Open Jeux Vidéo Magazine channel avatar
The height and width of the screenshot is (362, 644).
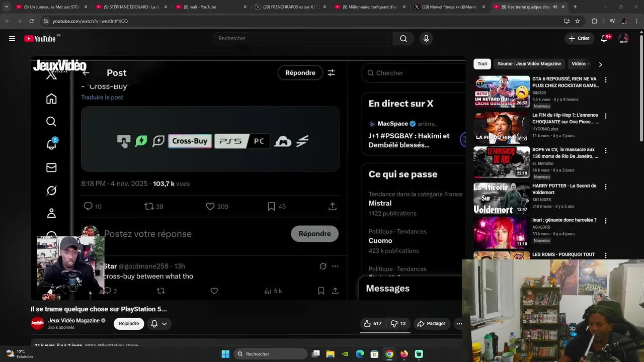38,323
